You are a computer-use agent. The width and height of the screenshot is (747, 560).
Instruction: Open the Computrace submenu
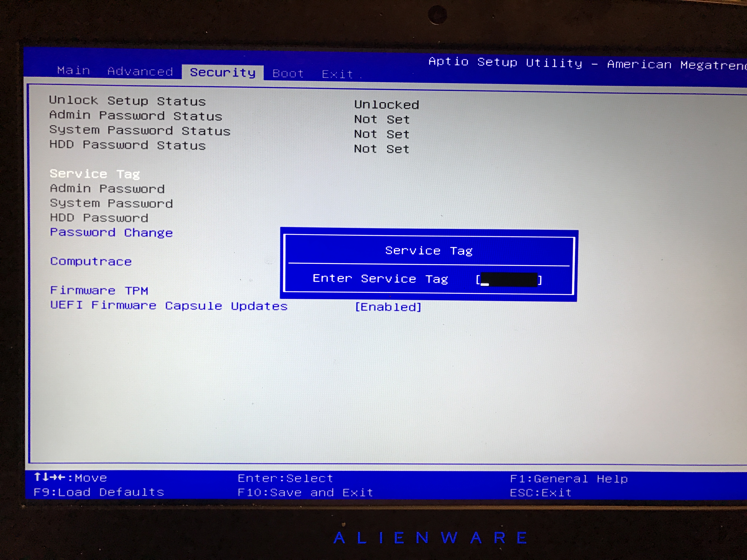(x=91, y=261)
